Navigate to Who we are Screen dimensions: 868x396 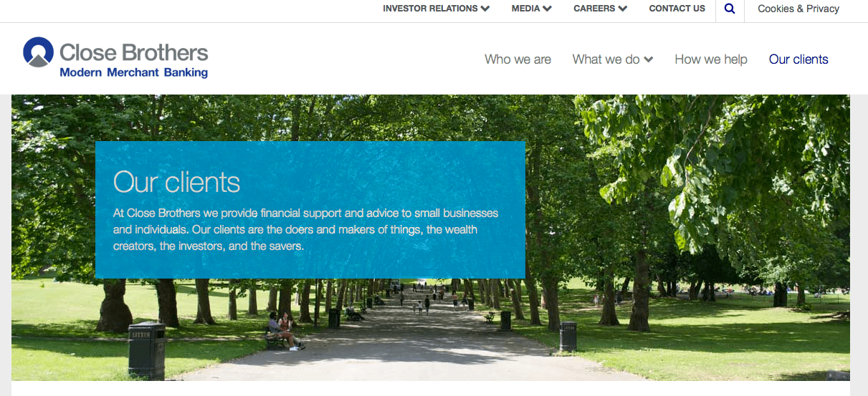(x=518, y=59)
